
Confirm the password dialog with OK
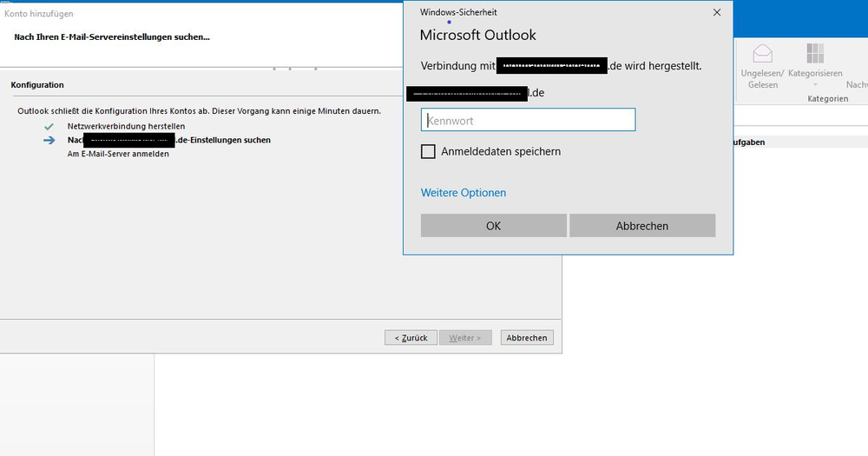click(x=493, y=226)
